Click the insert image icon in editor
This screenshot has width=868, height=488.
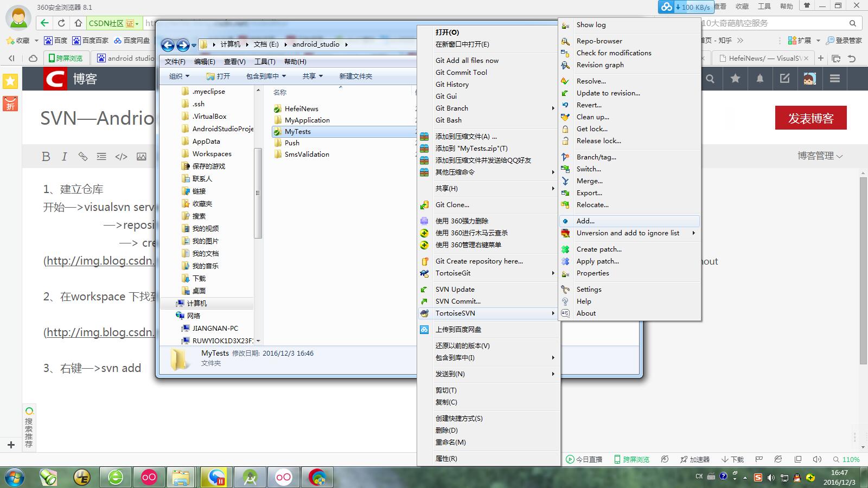point(141,157)
